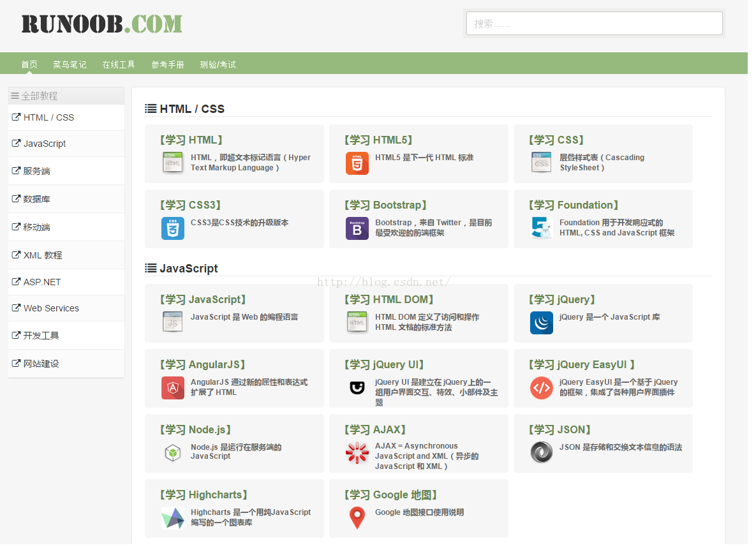Click the red AJAX spinner icon
This screenshot has height=550, width=756.
[x=360, y=457]
